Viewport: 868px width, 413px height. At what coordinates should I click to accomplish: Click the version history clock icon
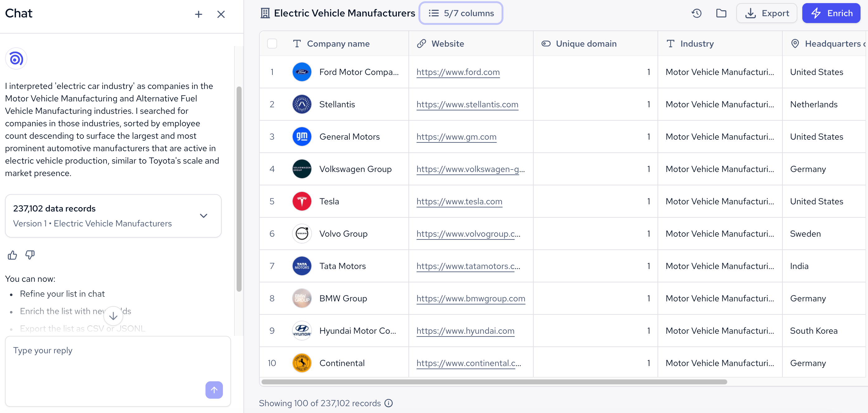click(x=696, y=13)
